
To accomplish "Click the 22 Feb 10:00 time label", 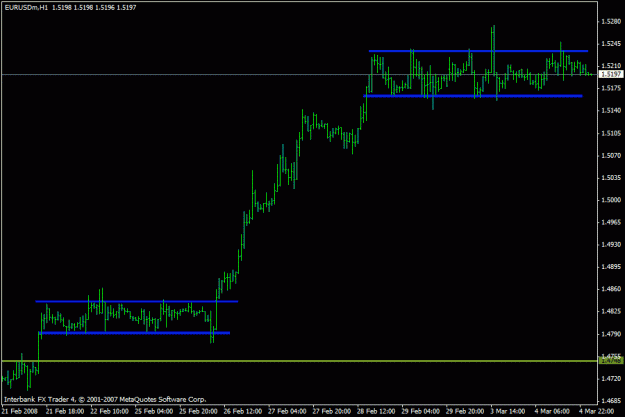I will [109, 411].
